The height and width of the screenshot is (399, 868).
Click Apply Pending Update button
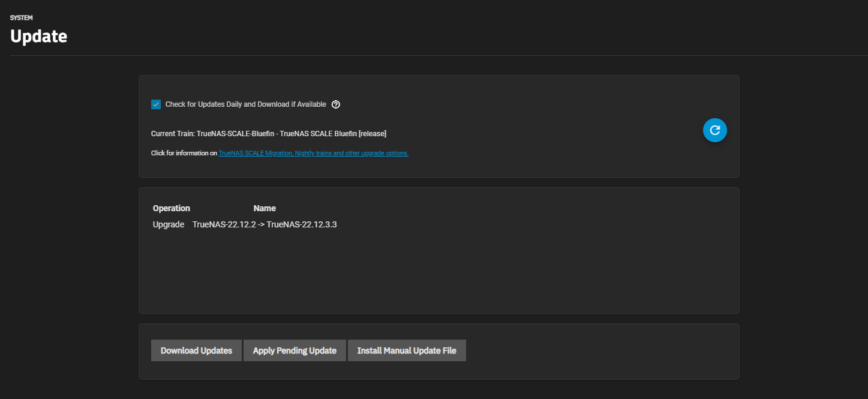click(295, 350)
